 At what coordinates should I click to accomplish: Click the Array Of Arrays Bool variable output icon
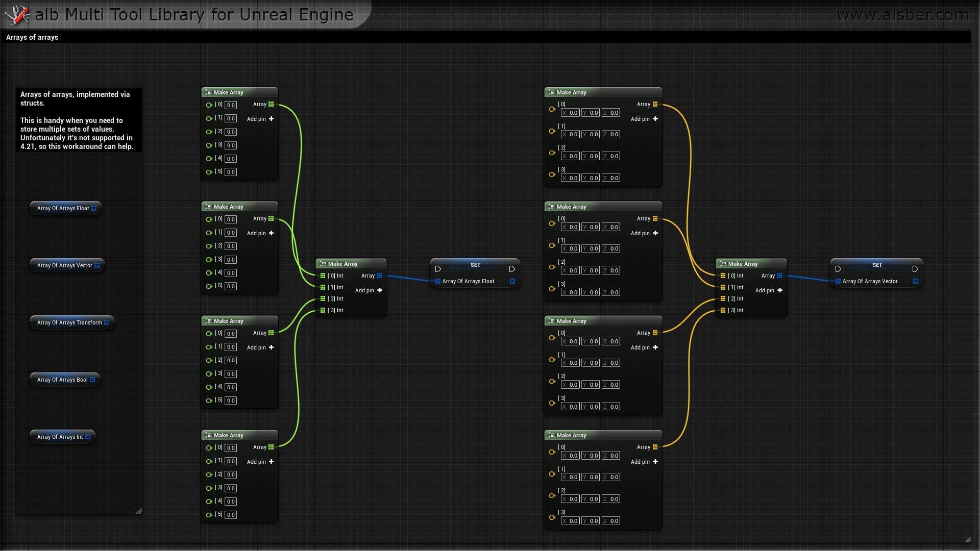pyautogui.click(x=92, y=380)
